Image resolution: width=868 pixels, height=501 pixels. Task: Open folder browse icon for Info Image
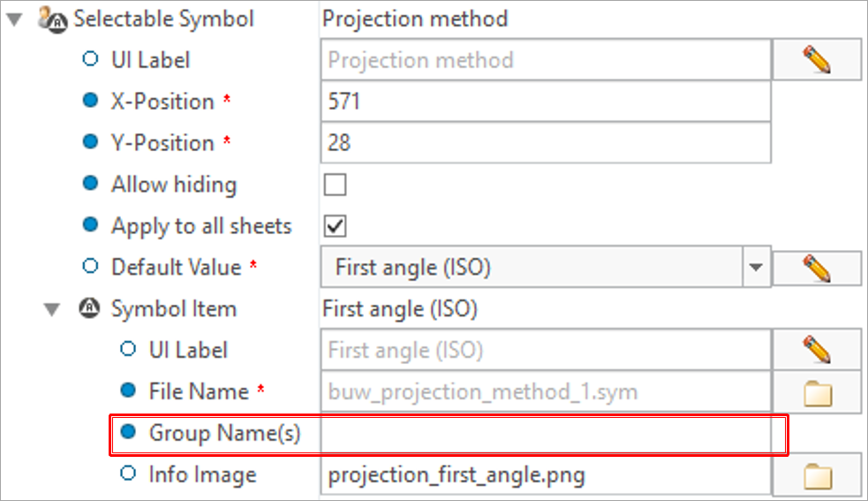pyautogui.click(x=818, y=475)
